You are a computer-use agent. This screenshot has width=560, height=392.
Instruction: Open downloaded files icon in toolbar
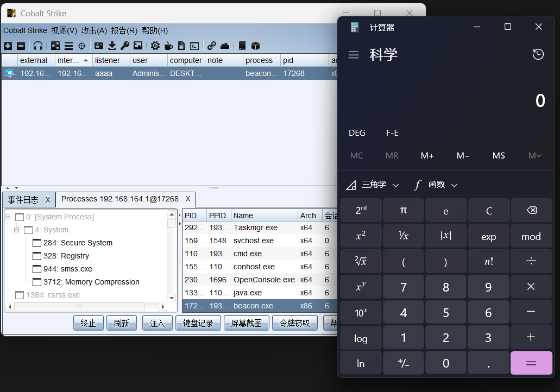(112, 46)
